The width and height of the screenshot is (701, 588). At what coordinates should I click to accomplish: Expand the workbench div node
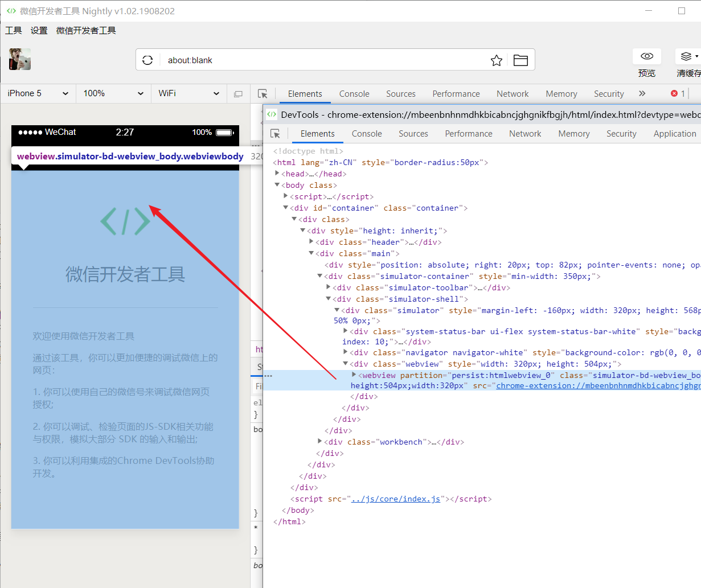320,442
